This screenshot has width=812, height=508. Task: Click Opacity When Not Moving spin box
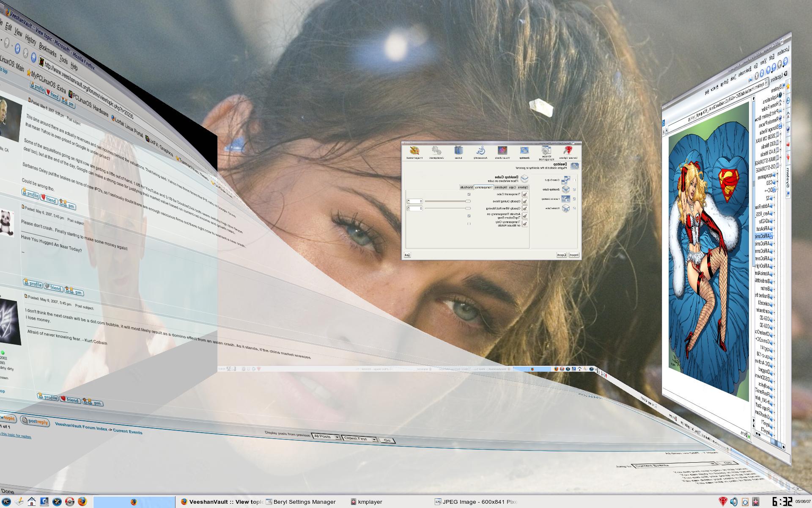pos(415,208)
